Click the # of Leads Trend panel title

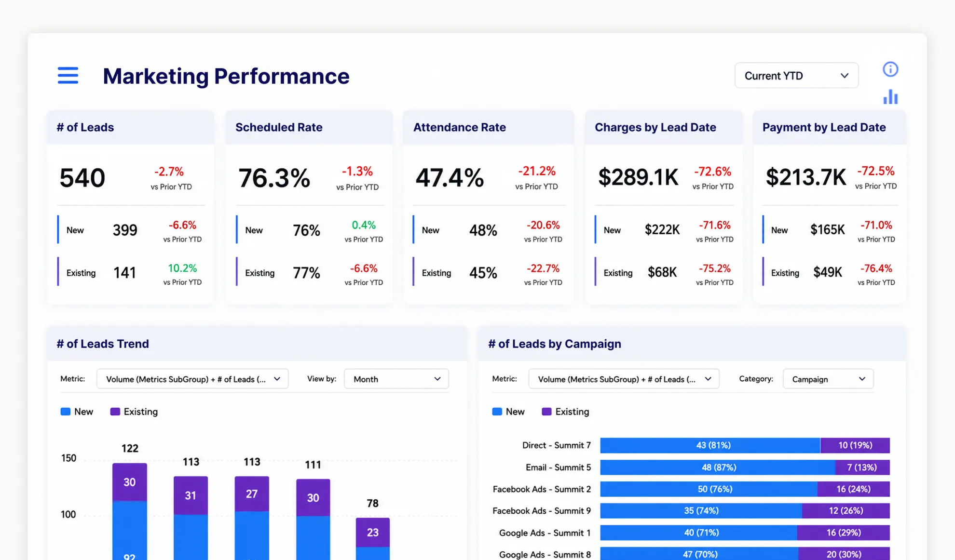point(103,344)
